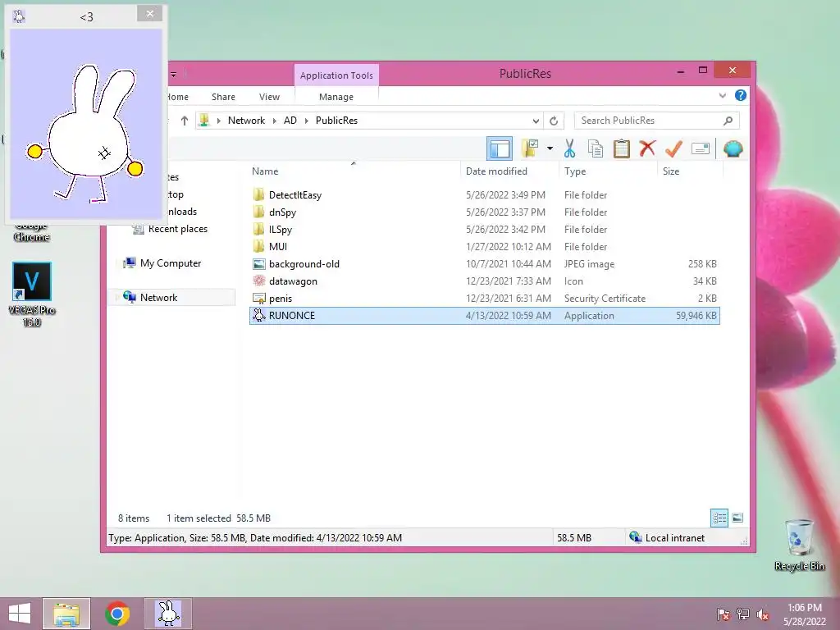840x630 pixels.
Task: Select the background-old JPEG file icon
Action: (x=258, y=263)
